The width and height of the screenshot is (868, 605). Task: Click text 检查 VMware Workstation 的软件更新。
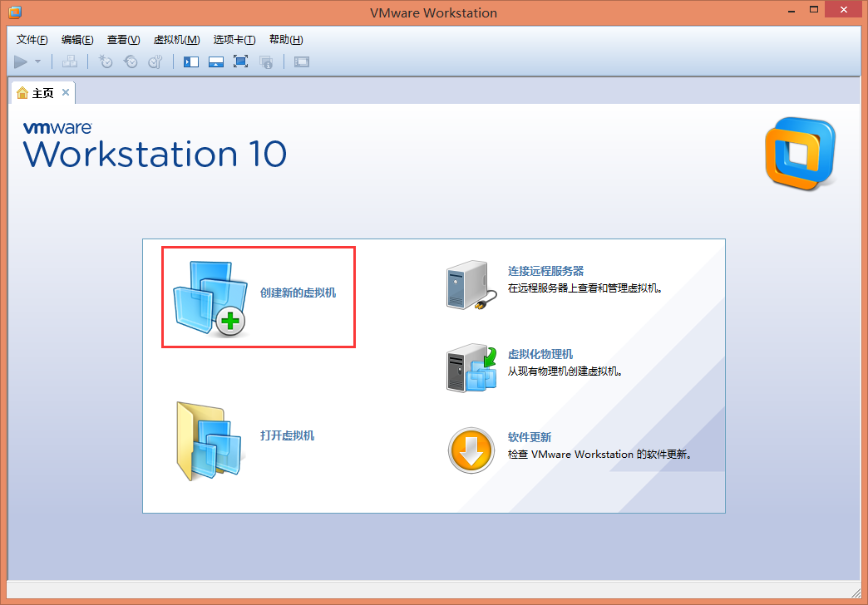pos(599,455)
